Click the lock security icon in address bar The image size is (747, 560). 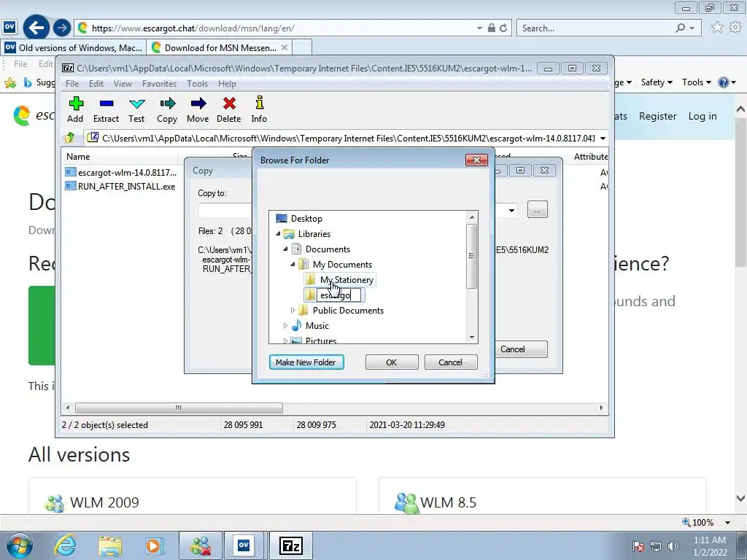click(492, 28)
